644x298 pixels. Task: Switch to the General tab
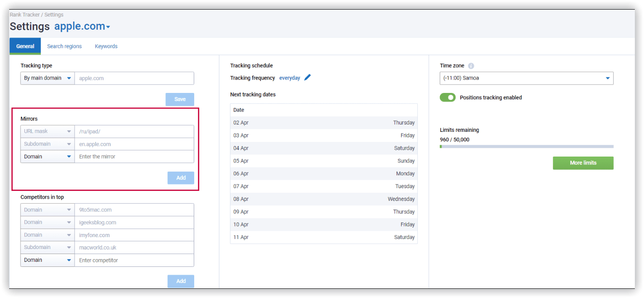click(25, 46)
